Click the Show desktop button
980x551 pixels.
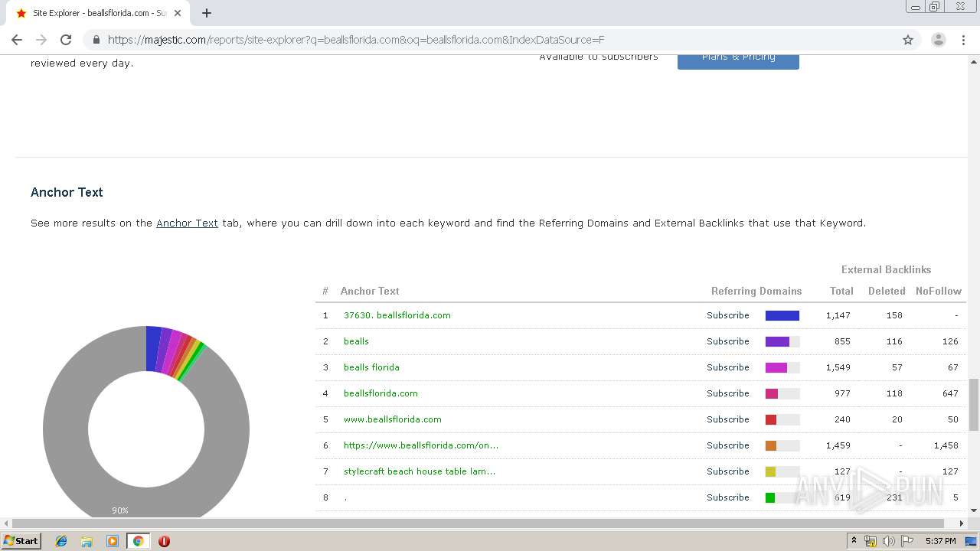(972, 541)
